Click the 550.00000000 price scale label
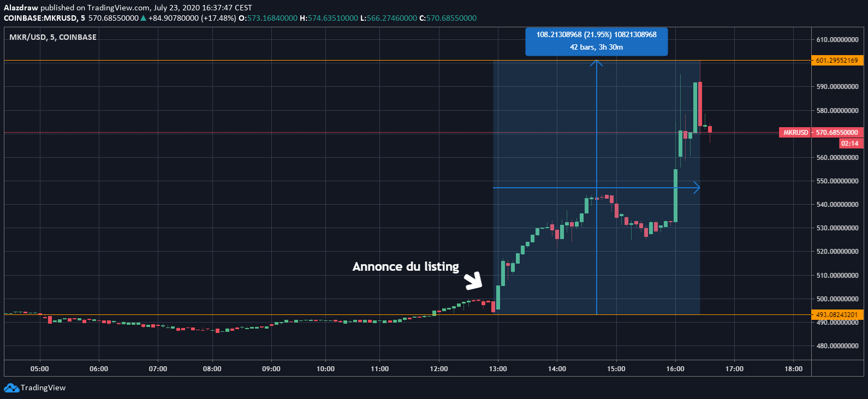The image size is (868, 399). pos(837,181)
